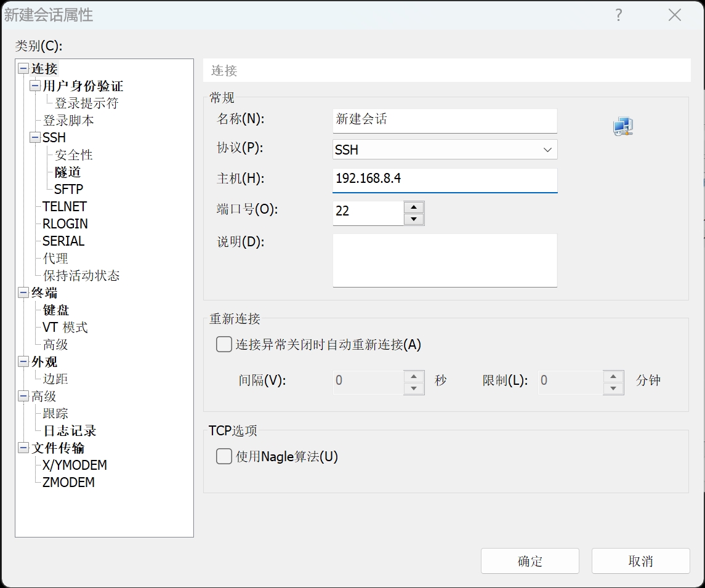Image resolution: width=705 pixels, height=588 pixels.
Task: Open the 协议 SSH dropdown
Action: click(445, 150)
